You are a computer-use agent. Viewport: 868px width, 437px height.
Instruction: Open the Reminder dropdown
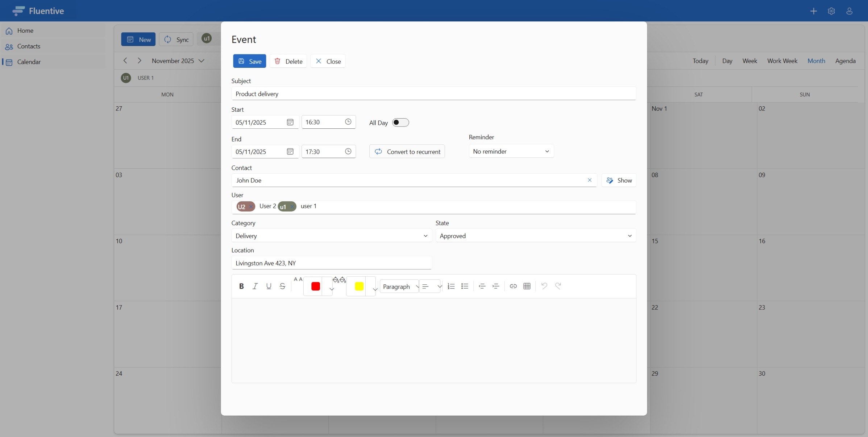(x=511, y=151)
